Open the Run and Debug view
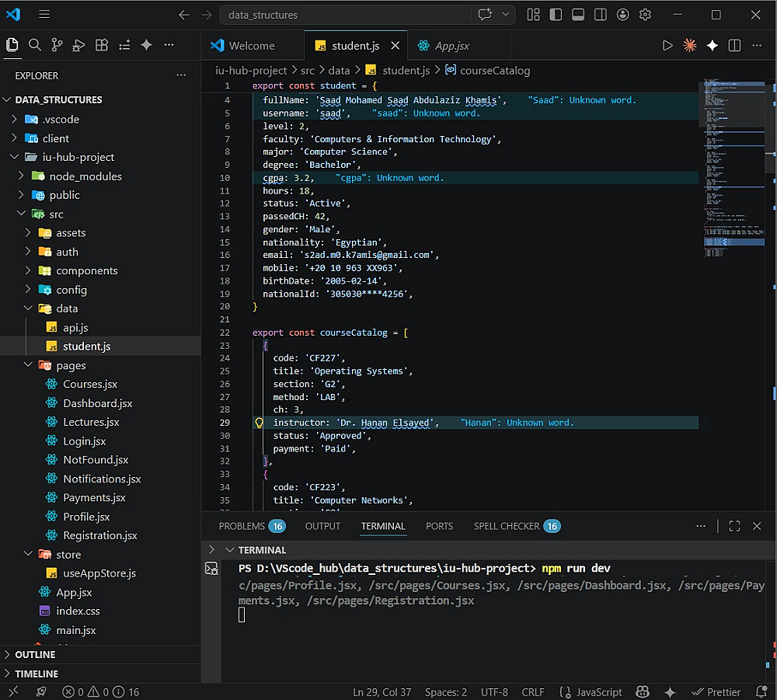Screen dimensions: 777x700 click(x=78, y=45)
